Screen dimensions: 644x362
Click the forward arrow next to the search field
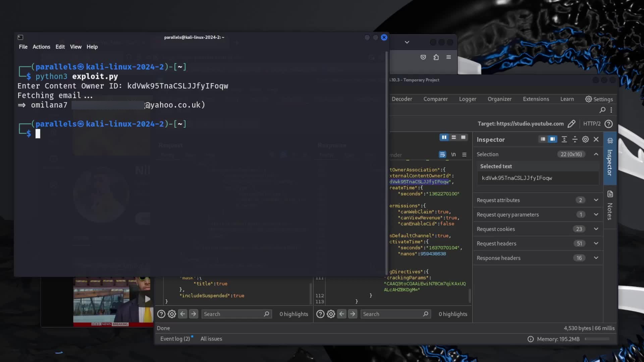point(194,314)
